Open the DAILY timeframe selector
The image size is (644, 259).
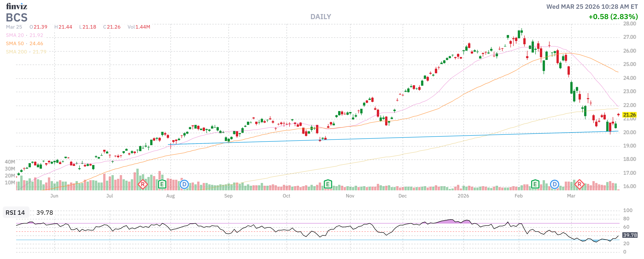click(x=321, y=17)
